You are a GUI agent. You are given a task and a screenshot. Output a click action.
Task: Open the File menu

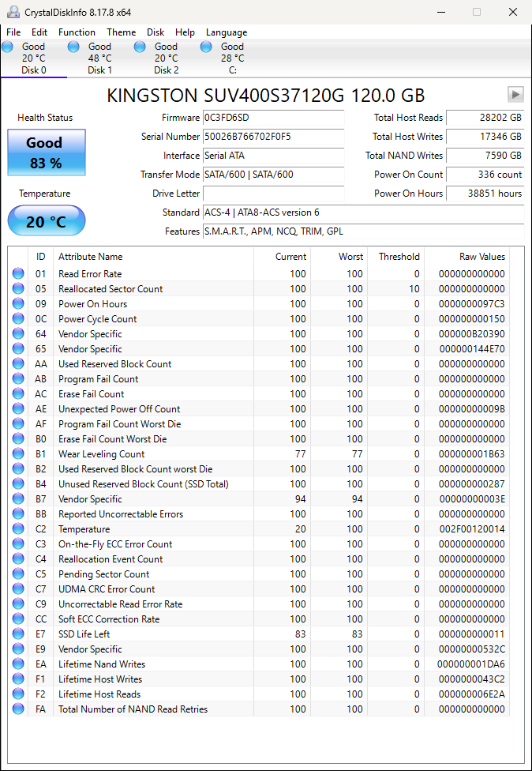point(13,32)
